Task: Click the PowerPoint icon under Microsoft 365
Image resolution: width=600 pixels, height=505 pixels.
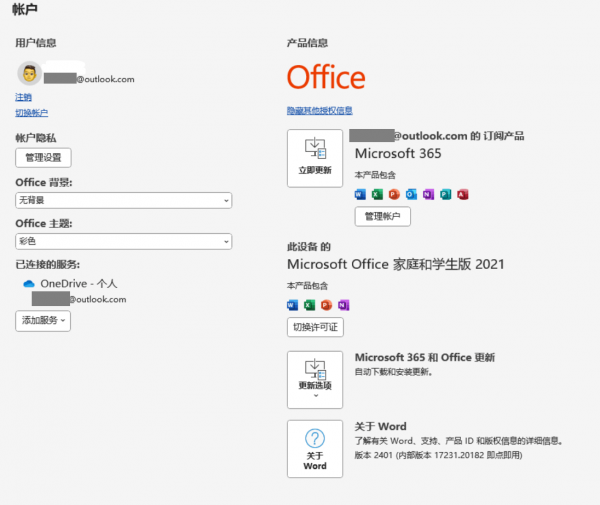Action: 394,194
